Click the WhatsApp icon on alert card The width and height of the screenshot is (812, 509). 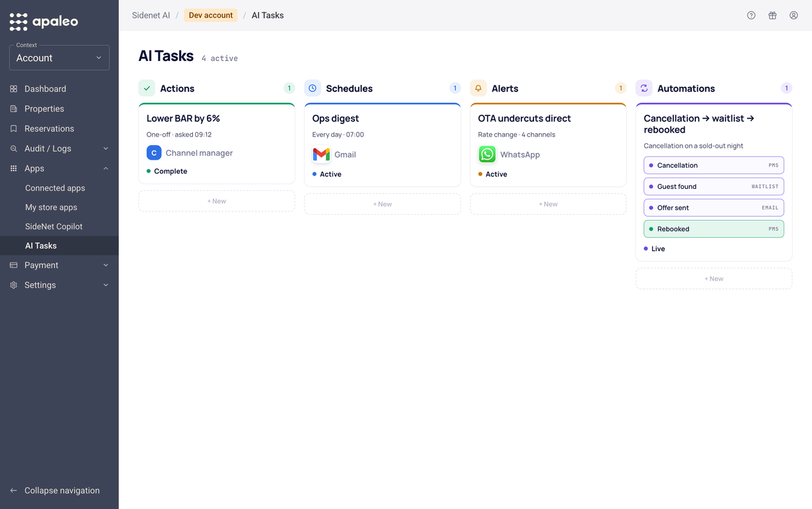point(487,154)
